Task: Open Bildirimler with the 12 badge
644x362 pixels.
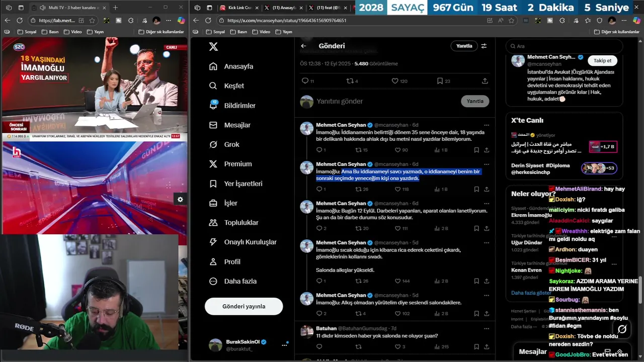Action: [232, 106]
